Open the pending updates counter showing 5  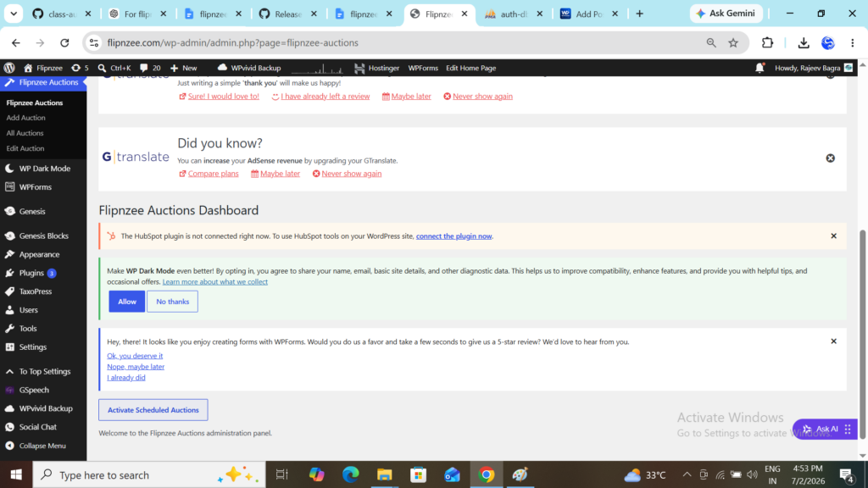click(x=81, y=68)
